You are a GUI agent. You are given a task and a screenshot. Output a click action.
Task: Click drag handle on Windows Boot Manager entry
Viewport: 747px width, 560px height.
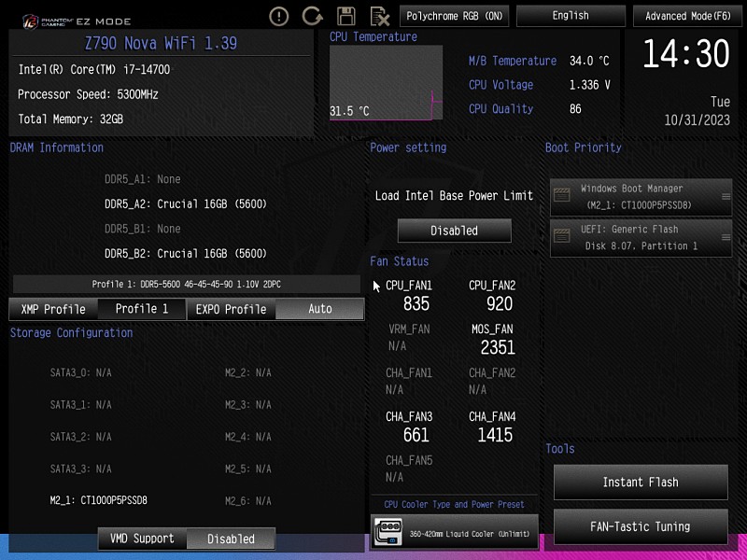(x=726, y=196)
